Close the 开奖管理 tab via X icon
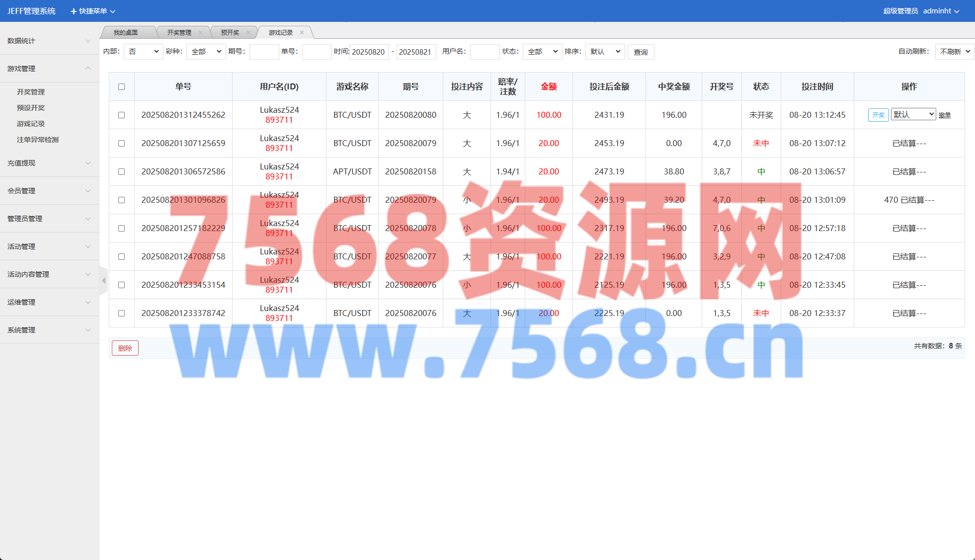 pyautogui.click(x=200, y=33)
